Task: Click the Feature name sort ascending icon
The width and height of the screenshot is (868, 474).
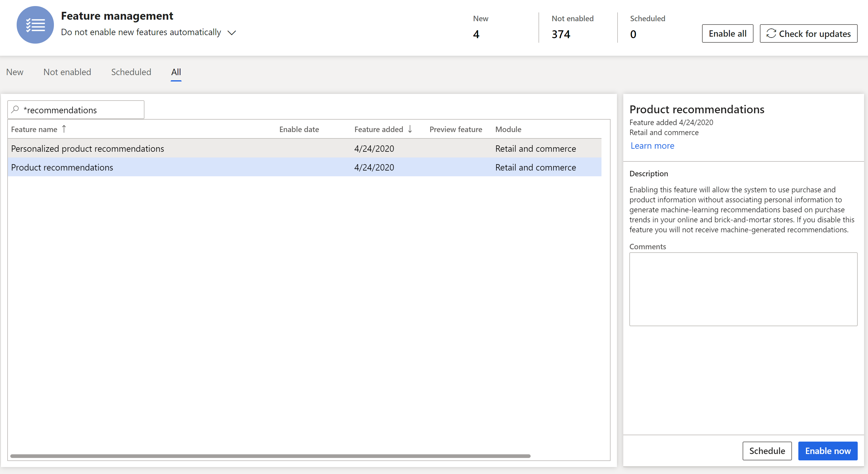Action: [x=64, y=129]
